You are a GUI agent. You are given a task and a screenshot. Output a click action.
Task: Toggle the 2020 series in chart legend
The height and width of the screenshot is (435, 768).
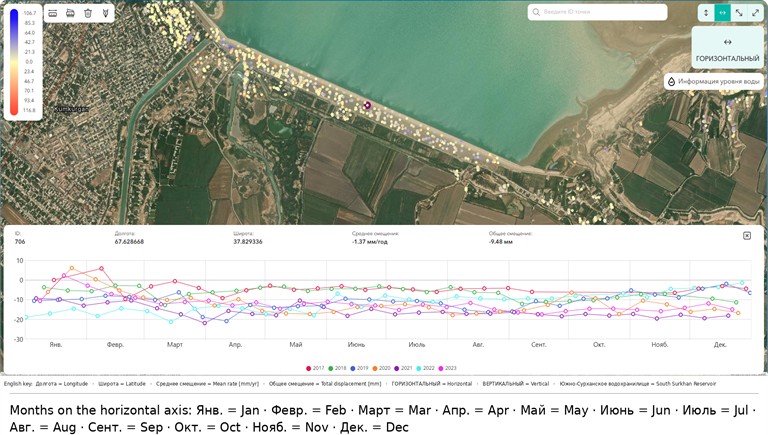[x=382, y=368]
